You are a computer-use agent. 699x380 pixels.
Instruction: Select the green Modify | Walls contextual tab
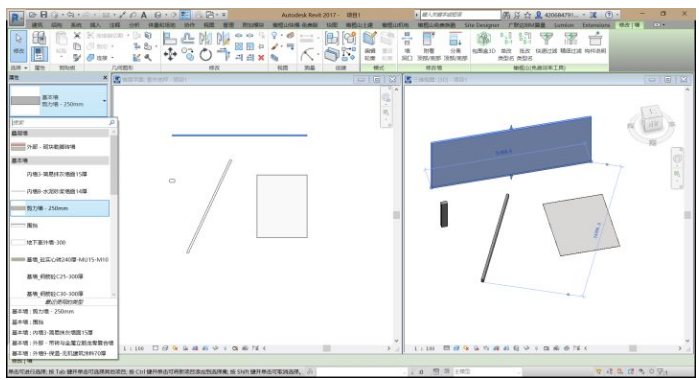629,25
